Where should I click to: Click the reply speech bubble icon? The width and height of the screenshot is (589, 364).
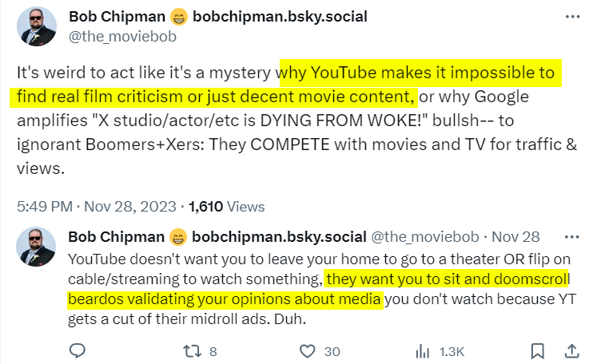click(x=78, y=350)
